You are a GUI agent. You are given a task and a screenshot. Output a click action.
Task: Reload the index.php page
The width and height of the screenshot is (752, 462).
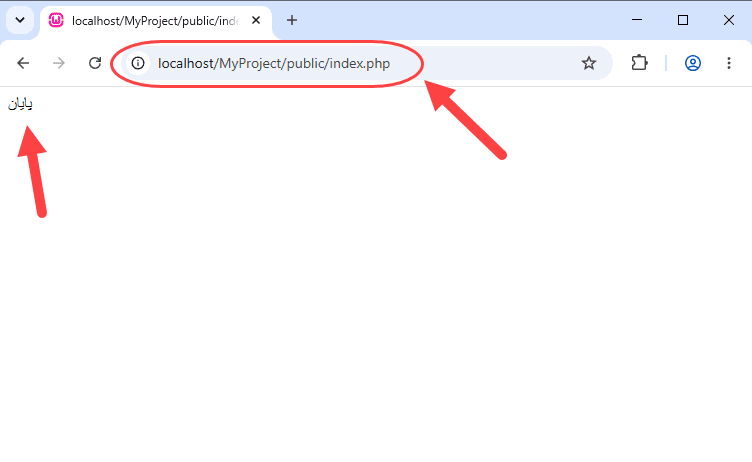tap(95, 63)
